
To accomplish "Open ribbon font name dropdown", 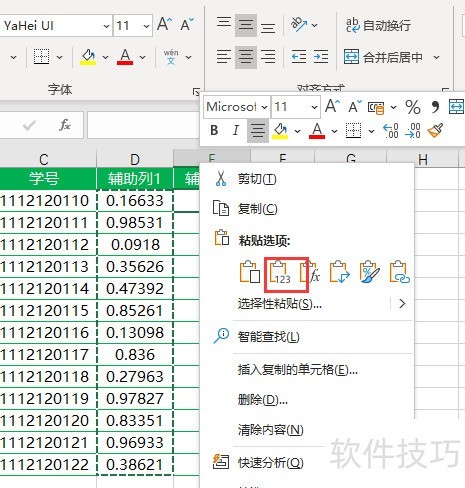I will pos(106,26).
